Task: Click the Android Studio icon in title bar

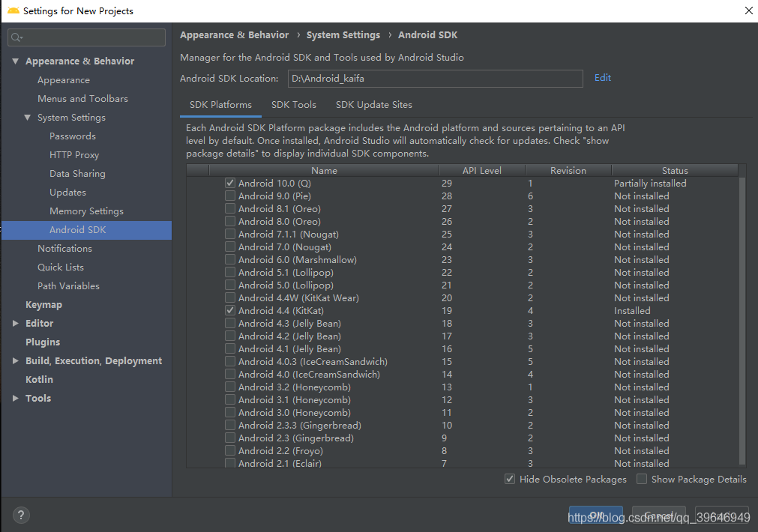Action: (13, 10)
